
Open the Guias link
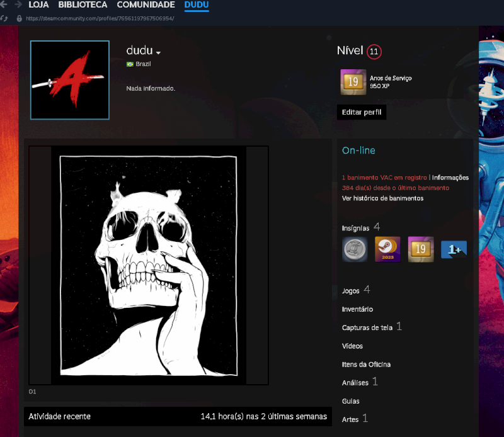point(350,401)
